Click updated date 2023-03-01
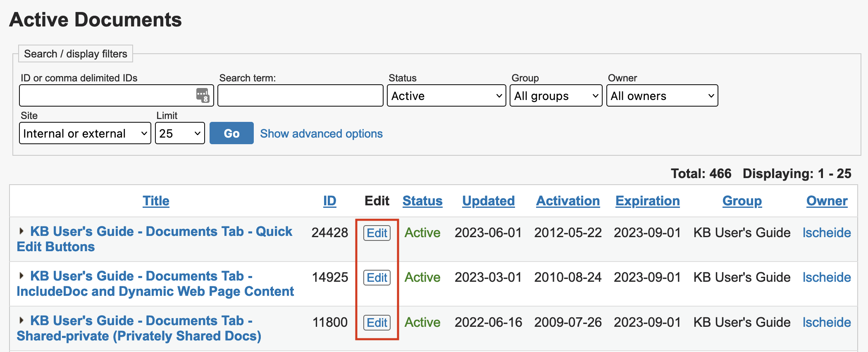The image size is (868, 352). (488, 277)
